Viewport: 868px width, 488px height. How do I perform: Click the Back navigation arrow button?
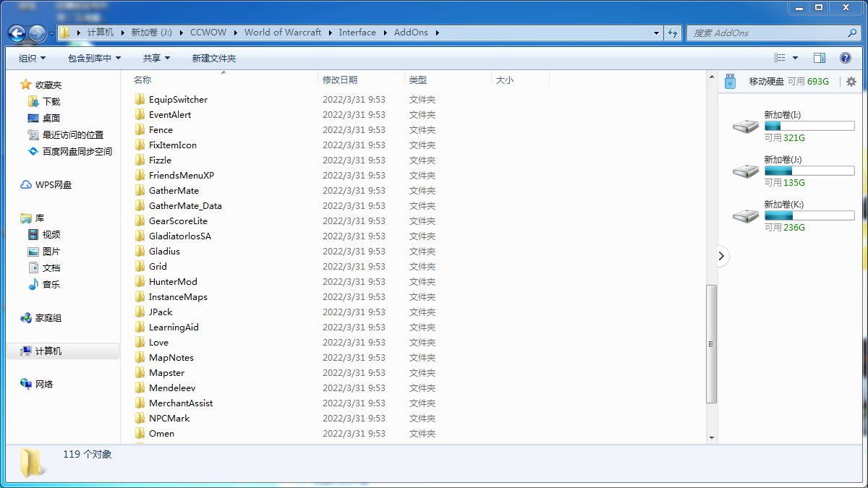click(17, 33)
